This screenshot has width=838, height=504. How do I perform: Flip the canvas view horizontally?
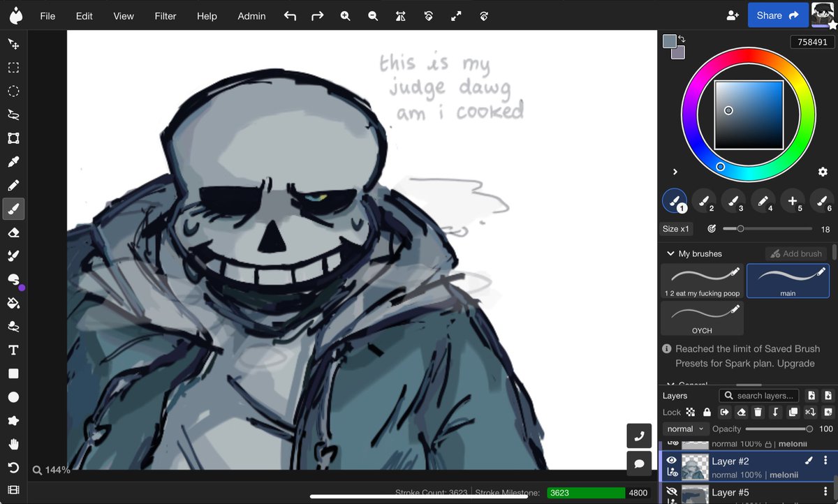pyautogui.click(x=401, y=15)
